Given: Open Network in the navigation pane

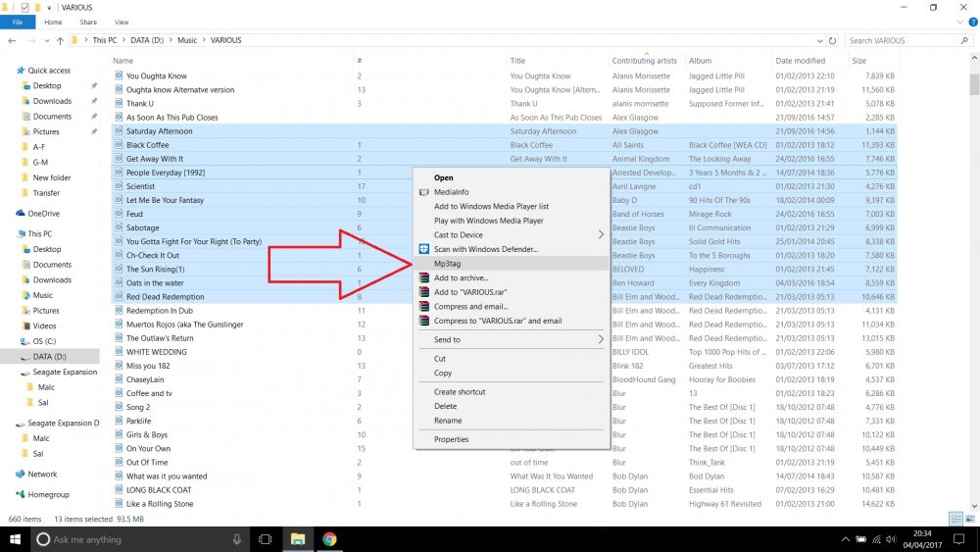Looking at the screenshot, I should [42, 474].
